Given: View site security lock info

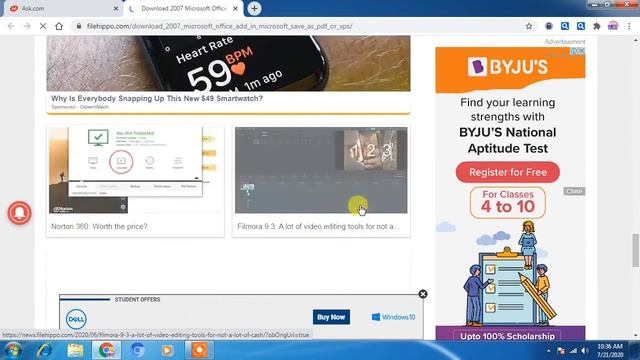Looking at the screenshot, I should pyautogui.click(x=79, y=26).
